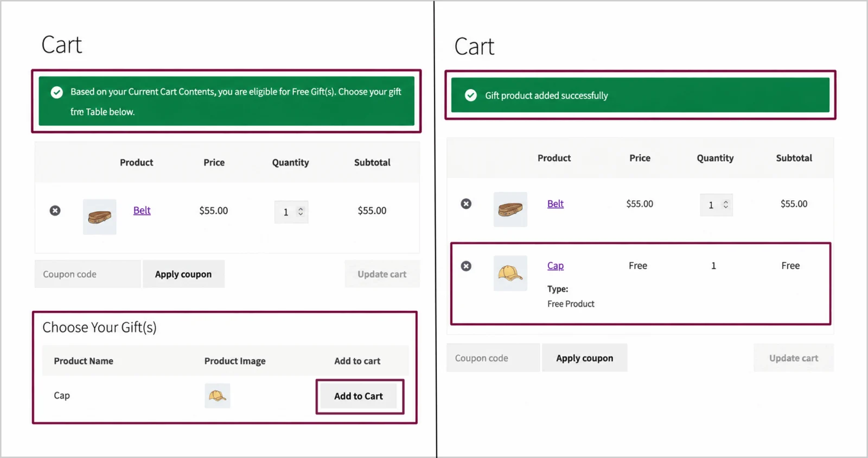Screen dimensions: 868x458
Task: Remove Belt from the right cart
Action: 466,203
